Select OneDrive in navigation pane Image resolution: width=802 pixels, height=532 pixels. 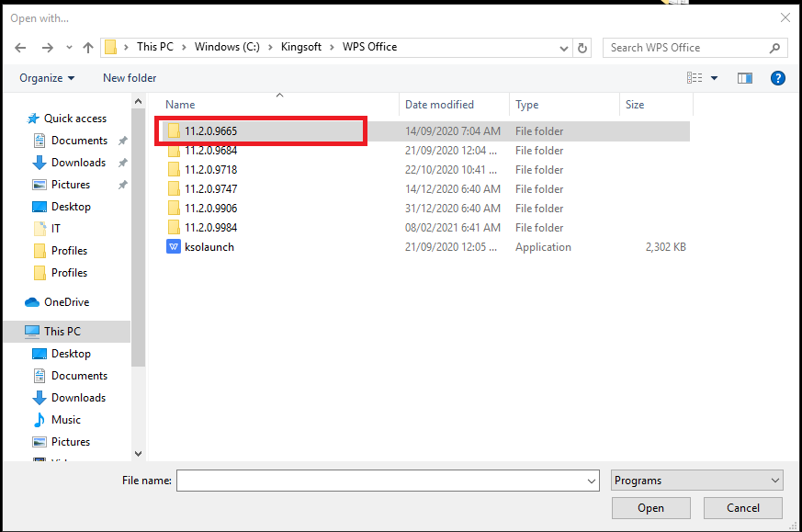57,301
